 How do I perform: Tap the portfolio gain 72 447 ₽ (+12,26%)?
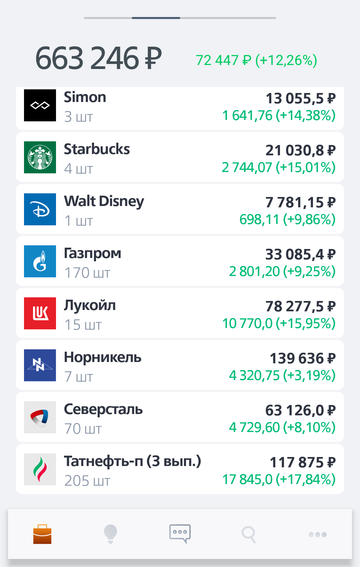[x=257, y=60]
